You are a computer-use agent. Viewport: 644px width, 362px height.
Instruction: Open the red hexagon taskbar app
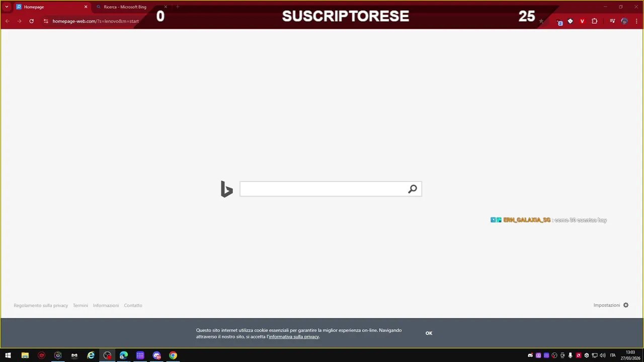pos(41,355)
